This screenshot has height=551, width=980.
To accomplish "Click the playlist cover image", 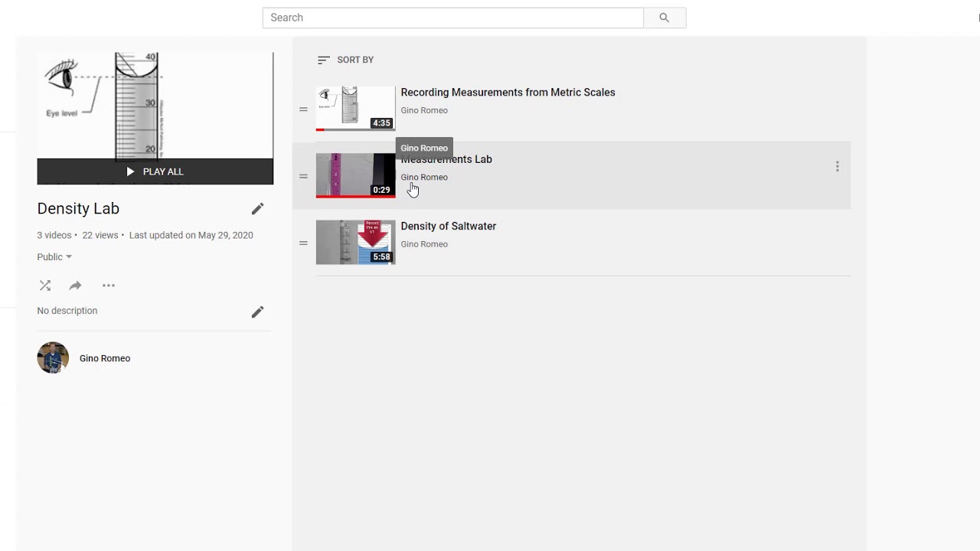I will pos(155,106).
